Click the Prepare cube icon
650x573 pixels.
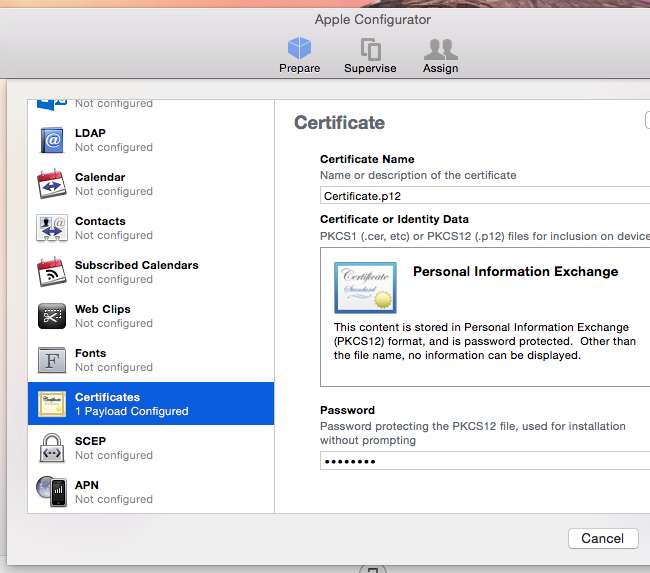[299, 49]
